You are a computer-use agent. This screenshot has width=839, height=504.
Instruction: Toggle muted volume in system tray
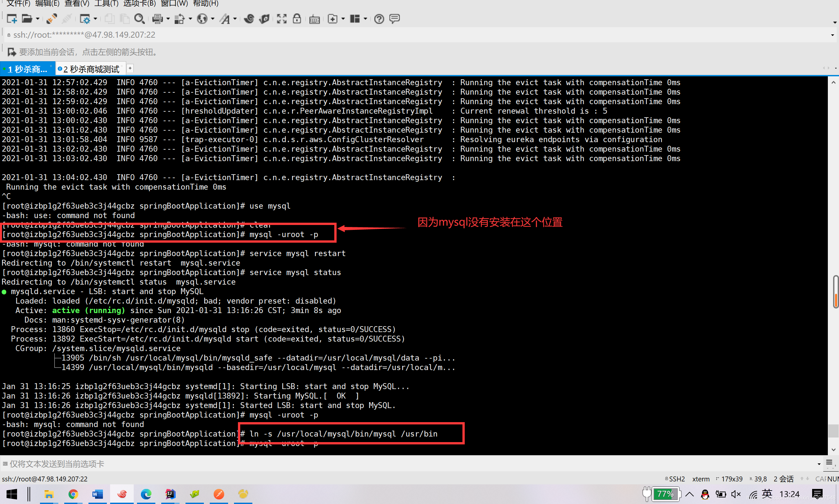[x=736, y=494]
